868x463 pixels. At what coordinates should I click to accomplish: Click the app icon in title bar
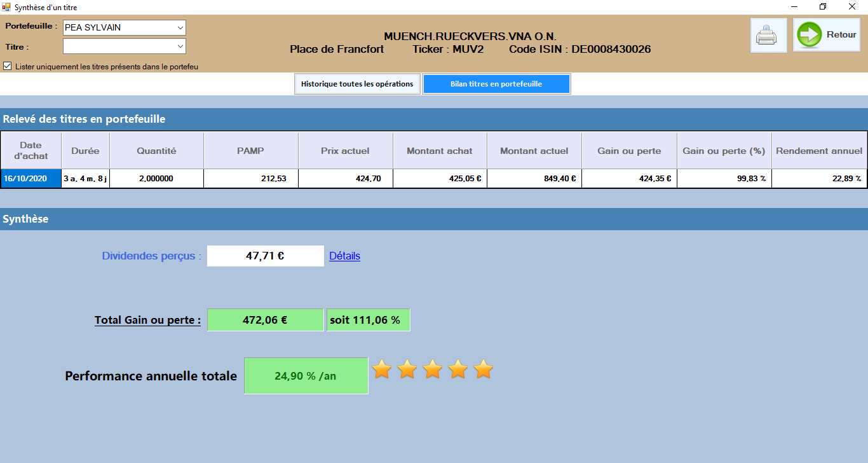[x=6, y=6]
